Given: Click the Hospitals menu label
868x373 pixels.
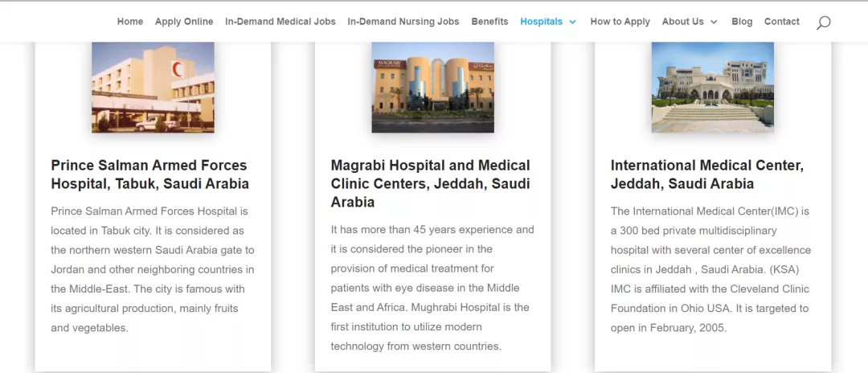Looking at the screenshot, I should [541, 22].
